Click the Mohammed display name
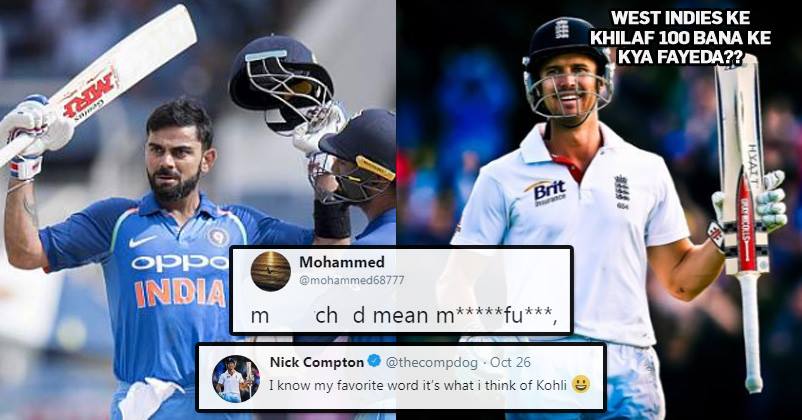Screen dimensions: 802x420 (342, 262)
